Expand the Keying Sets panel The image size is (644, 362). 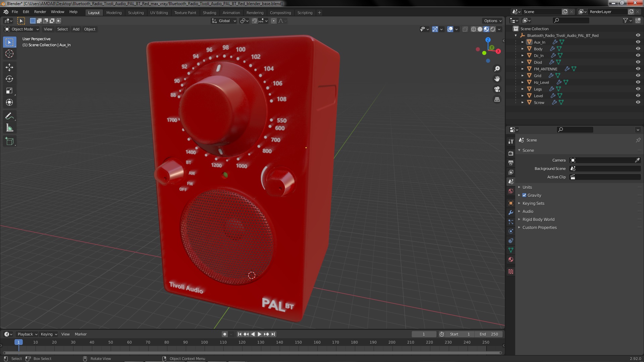click(x=533, y=203)
